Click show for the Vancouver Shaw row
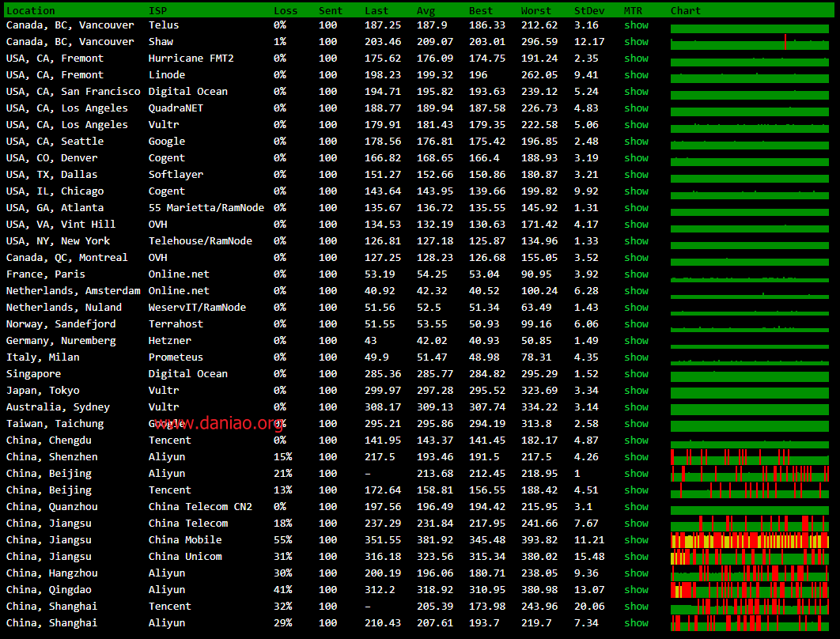This screenshot has width=840, height=639. pyautogui.click(x=636, y=42)
